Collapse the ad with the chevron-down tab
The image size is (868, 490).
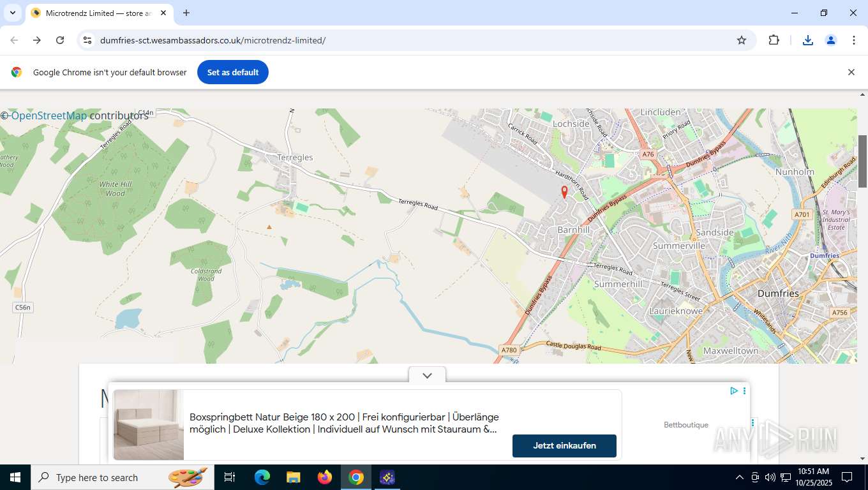click(x=428, y=375)
